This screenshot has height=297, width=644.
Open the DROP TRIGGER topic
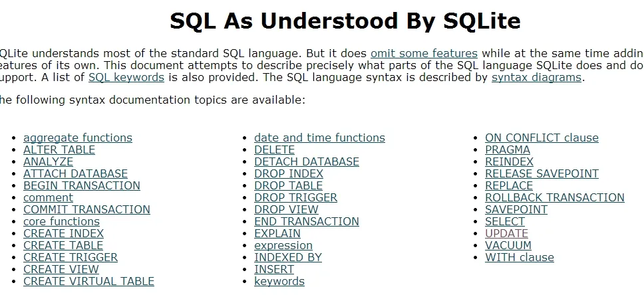(x=295, y=197)
